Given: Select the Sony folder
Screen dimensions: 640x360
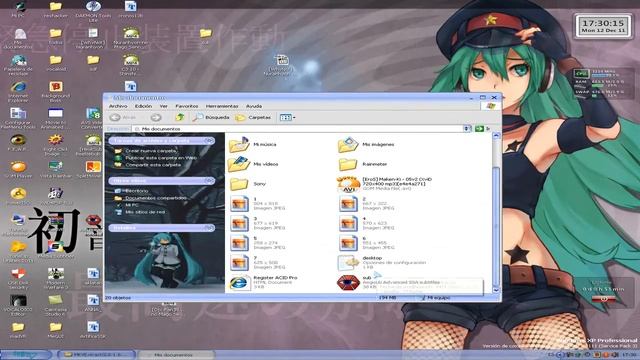Looking at the screenshot, I should tap(247, 184).
